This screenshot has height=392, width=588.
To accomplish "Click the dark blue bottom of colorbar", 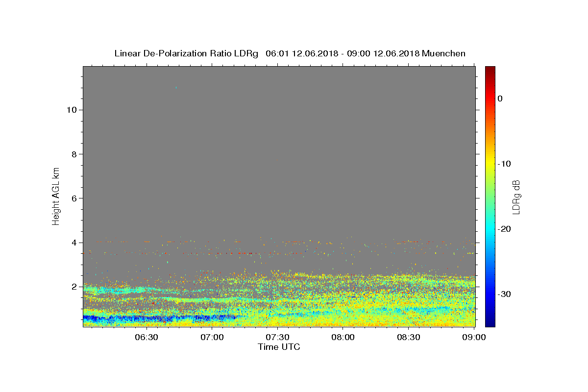I will tap(490, 322).
